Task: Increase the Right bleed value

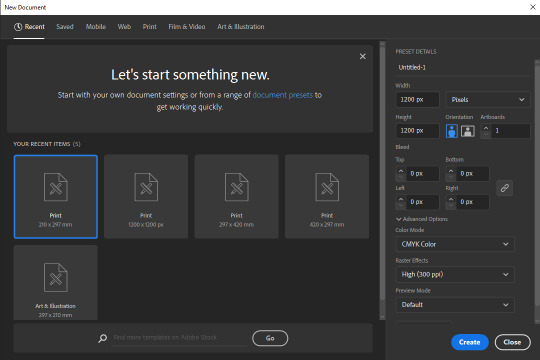Action: [x=451, y=199]
